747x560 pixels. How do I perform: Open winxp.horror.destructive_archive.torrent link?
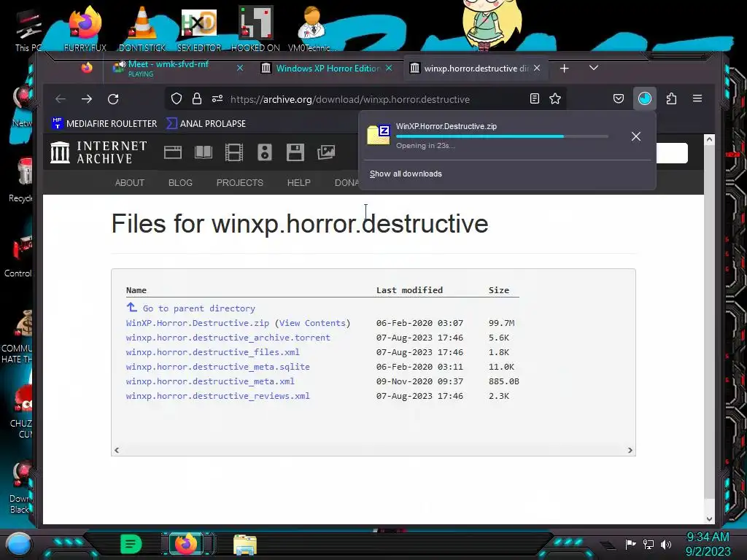(x=228, y=338)
